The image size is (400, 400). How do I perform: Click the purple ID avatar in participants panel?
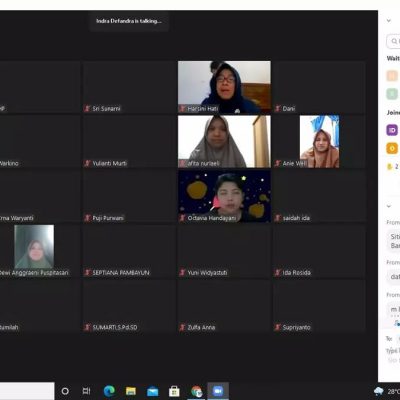[x=392, y=130]
